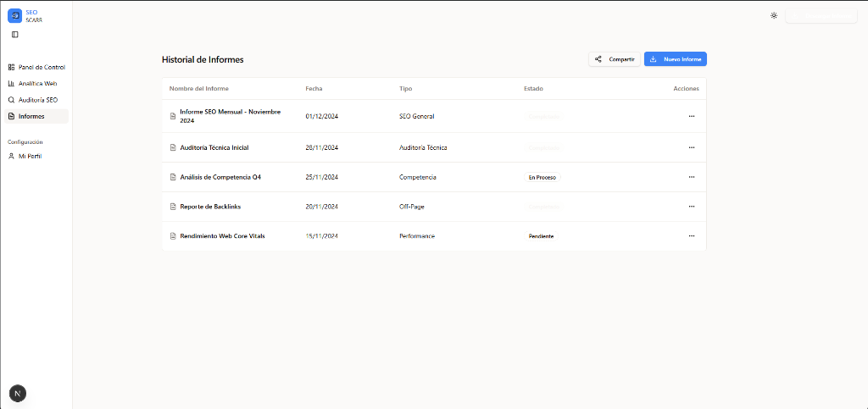Open the Next.js dev tools badge

pyautogui.click(x=17, y=393)
